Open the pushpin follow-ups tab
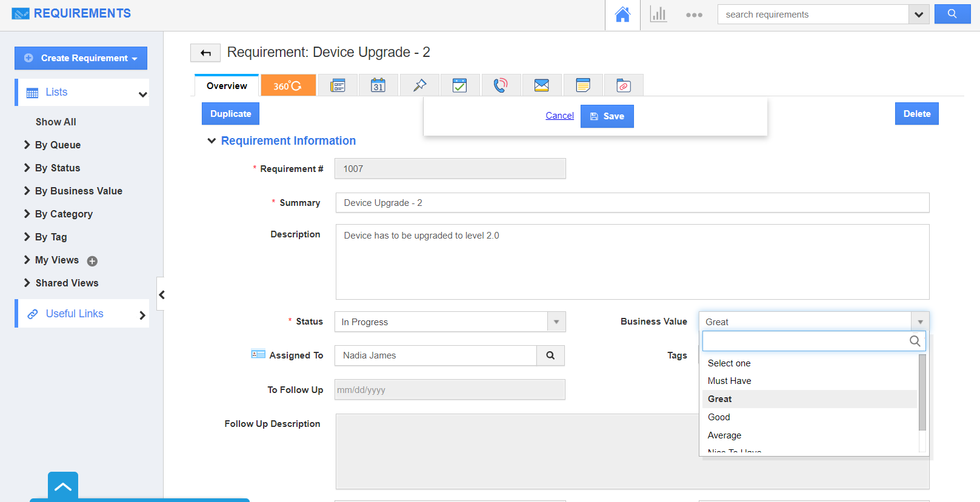The width and height of the screenshot is (980, 502). 419,85
